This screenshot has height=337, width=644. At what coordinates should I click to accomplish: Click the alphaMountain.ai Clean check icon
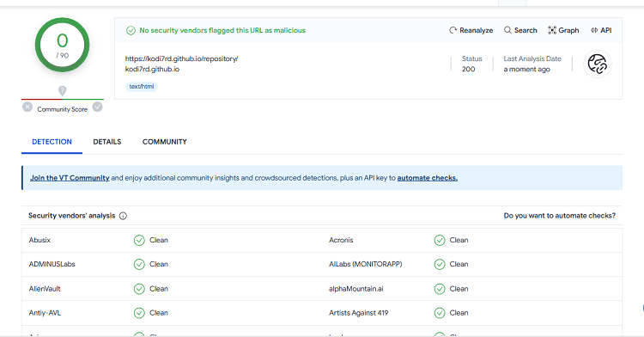(x=440, y=289)
